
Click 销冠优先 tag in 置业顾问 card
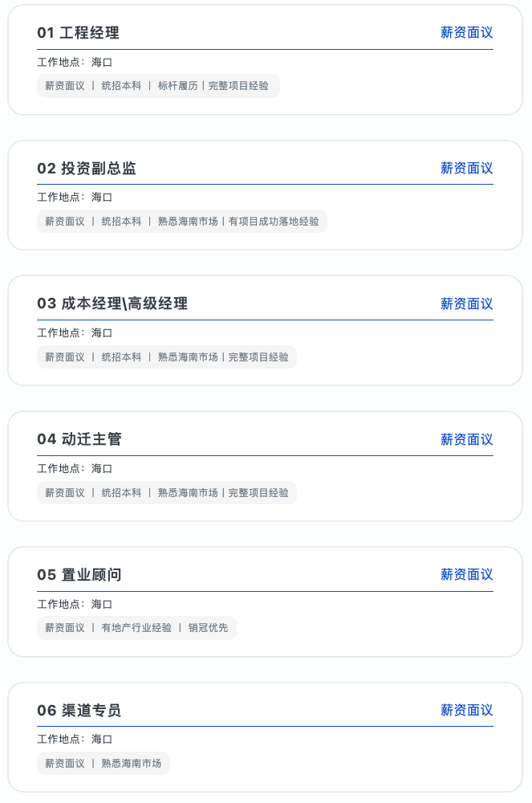(208, 628)
